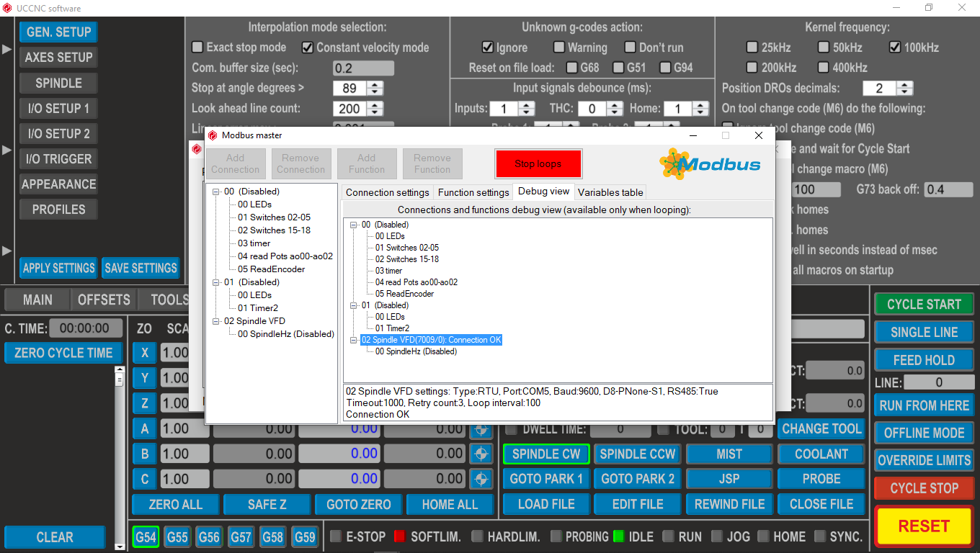Screen dimensions: 980x553
Task: Click the Com. buffer size field
Action: pyautogui.click(x=363, y=68)
